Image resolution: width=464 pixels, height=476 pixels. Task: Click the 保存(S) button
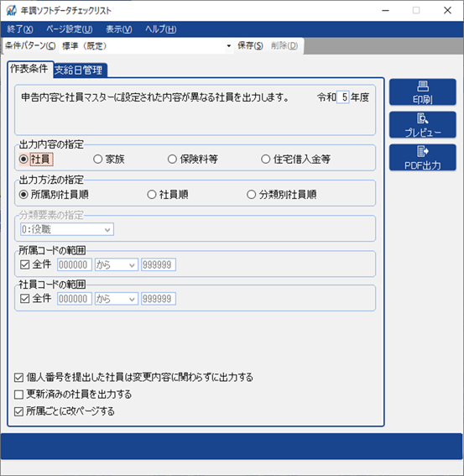(x=250, y=46)
